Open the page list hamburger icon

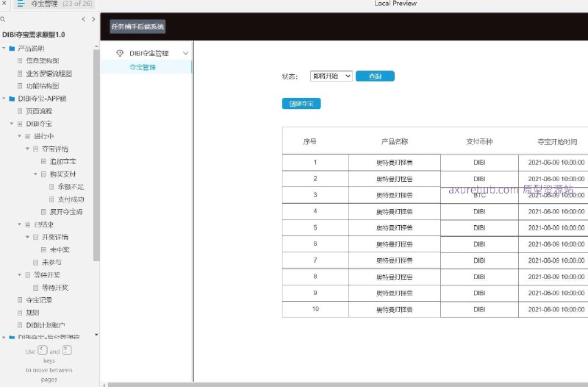click(21, 4)
